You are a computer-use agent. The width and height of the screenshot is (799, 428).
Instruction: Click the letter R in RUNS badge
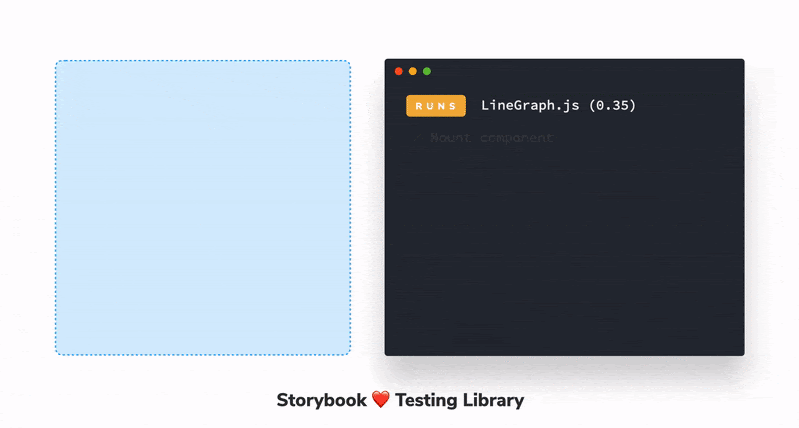pyautogui.click(x=418, y=106)
